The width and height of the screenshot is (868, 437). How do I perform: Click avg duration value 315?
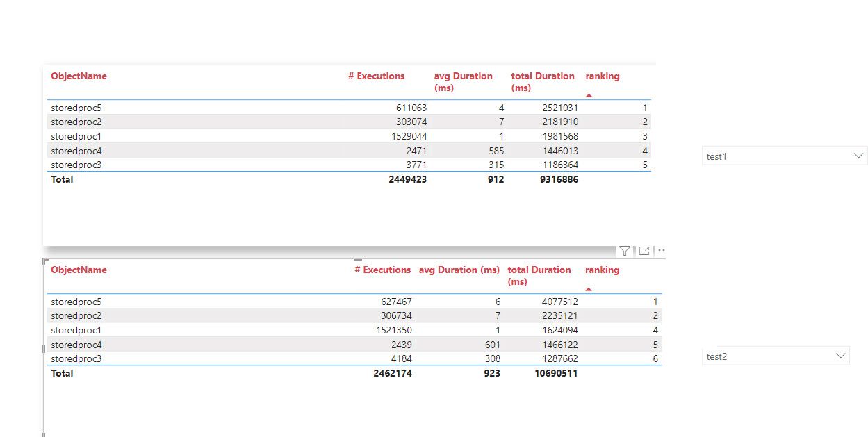(x=496, y=165)
